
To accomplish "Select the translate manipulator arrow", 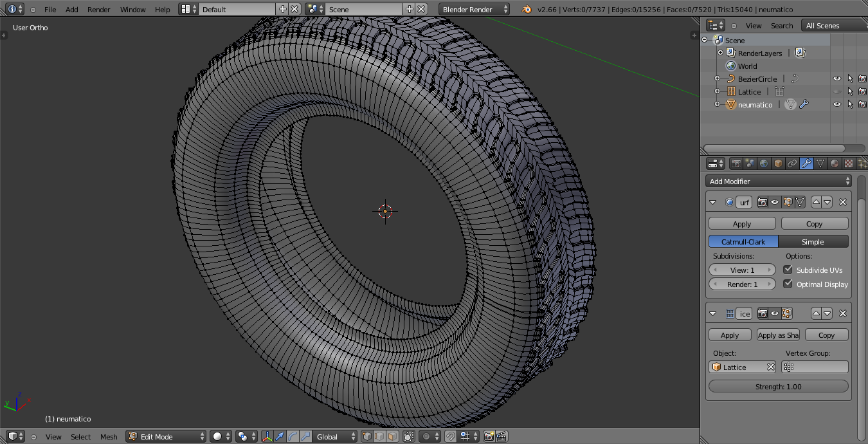I will (280, 436).
